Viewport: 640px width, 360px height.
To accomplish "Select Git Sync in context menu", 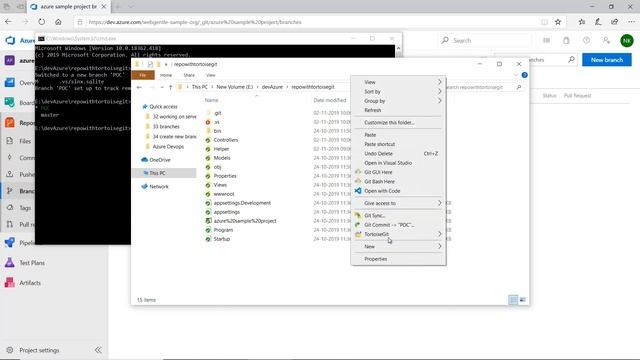I will [398, 216].
